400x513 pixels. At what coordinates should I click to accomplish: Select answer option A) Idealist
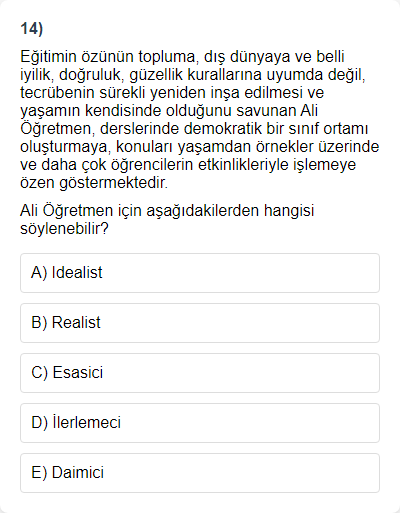coord(200,273)
